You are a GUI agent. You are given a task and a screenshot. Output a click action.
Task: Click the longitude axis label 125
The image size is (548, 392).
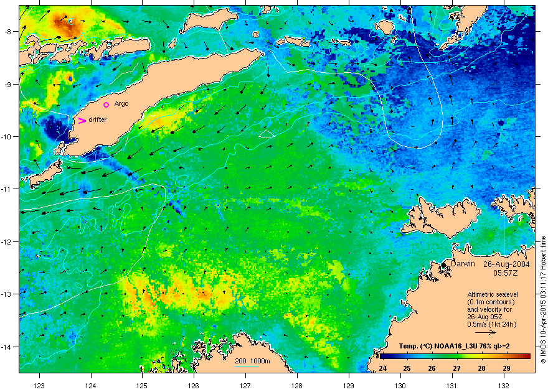point(142,385)
